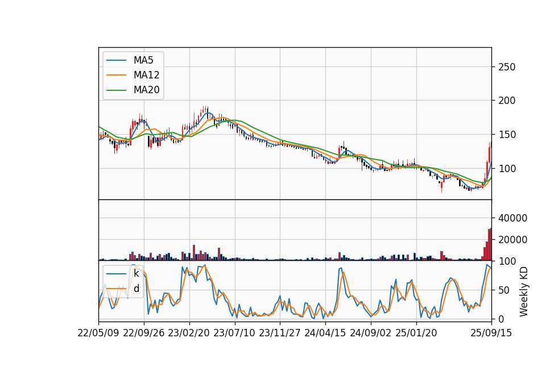Click the blue MA5 legend line sample
This screenshot has width=546, height=392.
click(116, 61)
